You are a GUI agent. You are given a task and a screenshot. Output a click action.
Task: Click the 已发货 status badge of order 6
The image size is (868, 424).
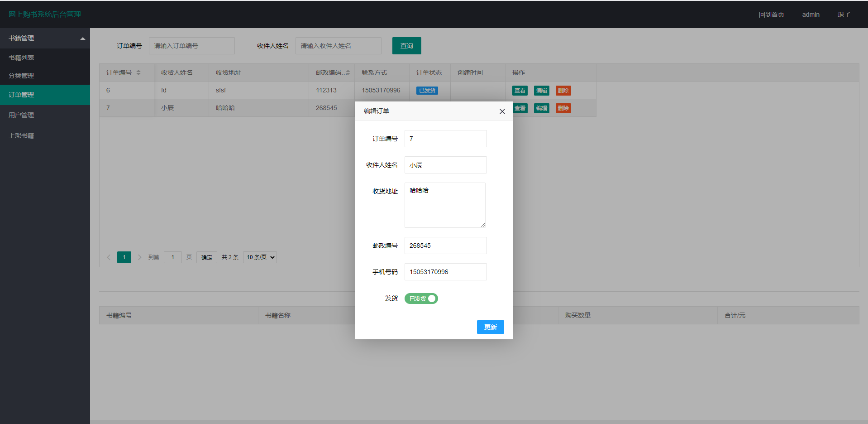tap(427, 91)
